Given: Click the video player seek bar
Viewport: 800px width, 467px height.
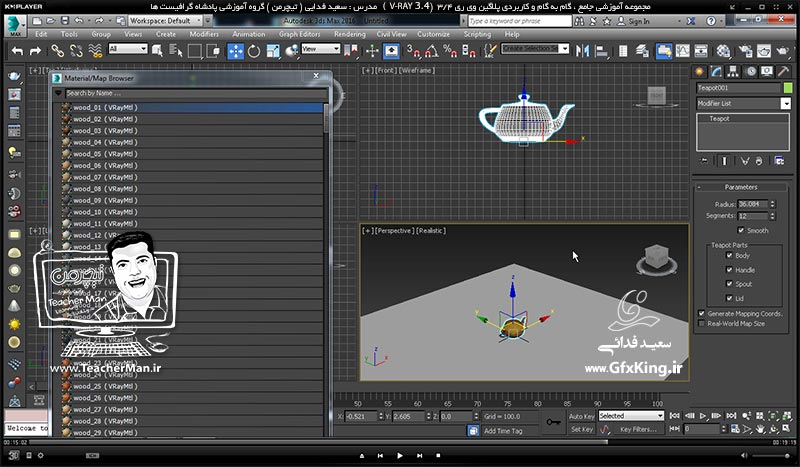Looking at the screenshot, I should 399,442.
